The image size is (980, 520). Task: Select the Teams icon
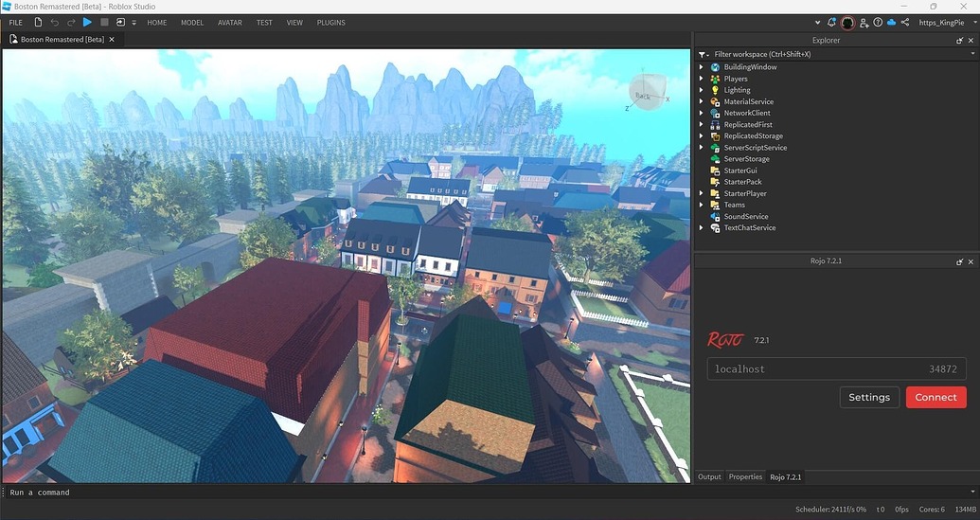point(715,205)
